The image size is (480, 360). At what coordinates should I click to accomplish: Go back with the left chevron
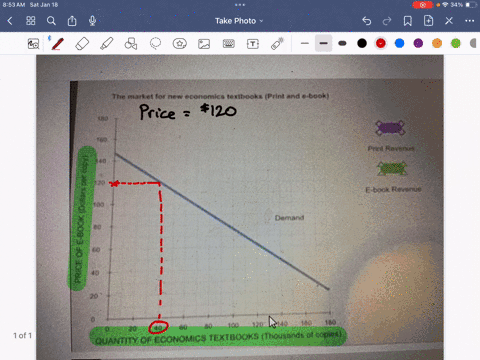coord(10,21)
